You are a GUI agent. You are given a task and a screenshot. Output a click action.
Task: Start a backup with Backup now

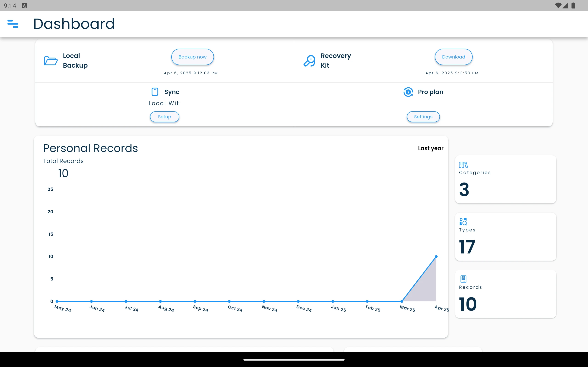pos(192,57)
